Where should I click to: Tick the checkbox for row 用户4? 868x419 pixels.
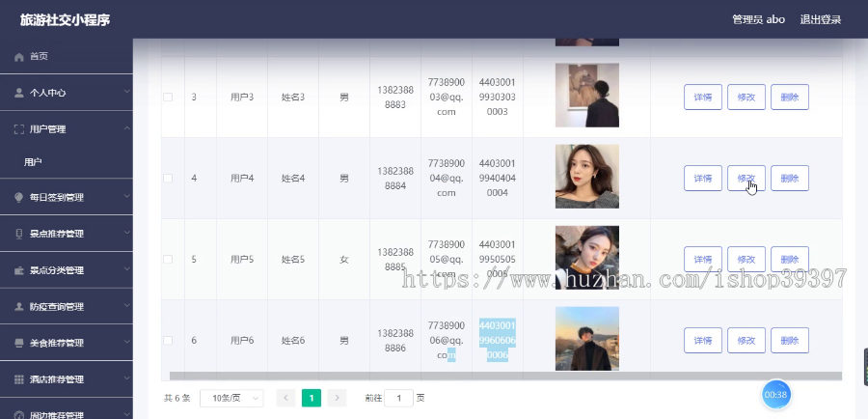coord(168,178)
